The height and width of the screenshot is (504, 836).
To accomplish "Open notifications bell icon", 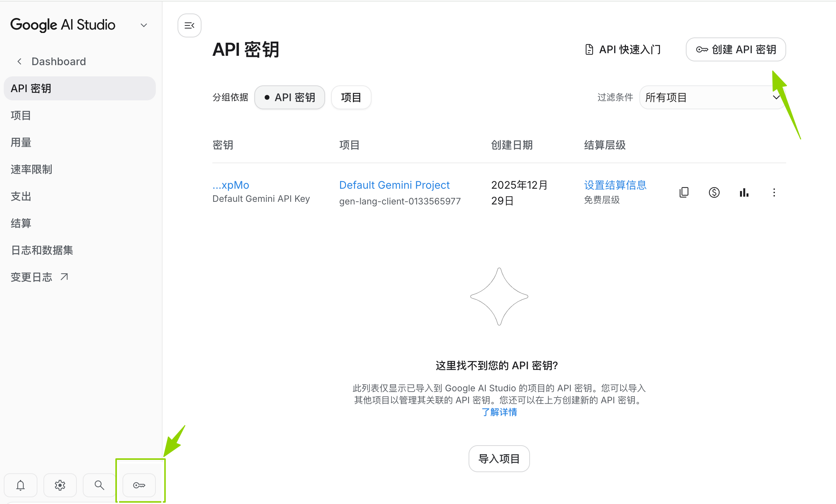I will 21,485.
